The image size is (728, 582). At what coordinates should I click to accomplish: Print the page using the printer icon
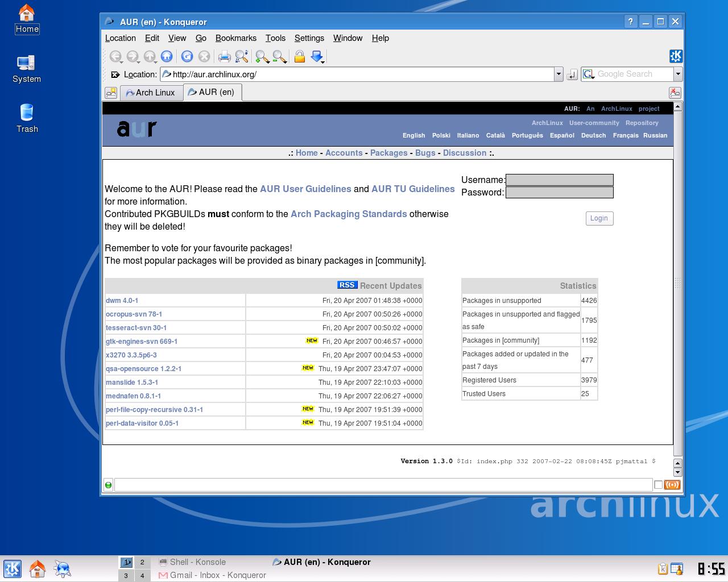[x=225, y=56]
